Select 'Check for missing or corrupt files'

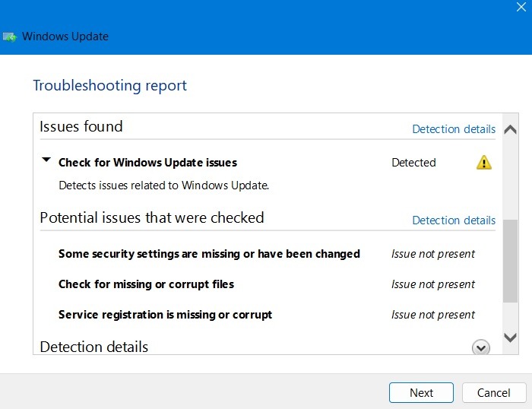(146, 284)
